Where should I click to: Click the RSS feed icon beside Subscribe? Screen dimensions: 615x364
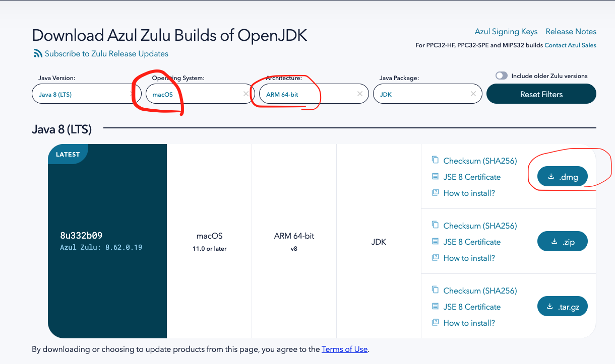point(38,53)
